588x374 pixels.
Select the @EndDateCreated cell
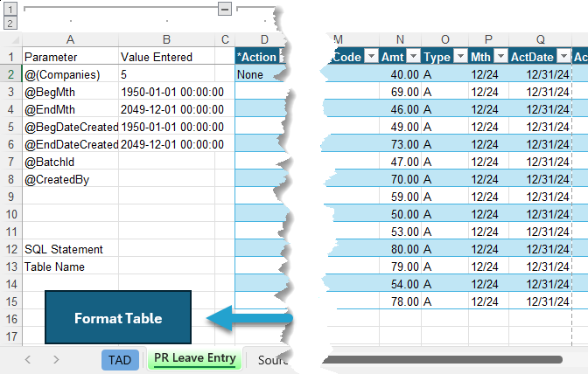pos(71,144)
